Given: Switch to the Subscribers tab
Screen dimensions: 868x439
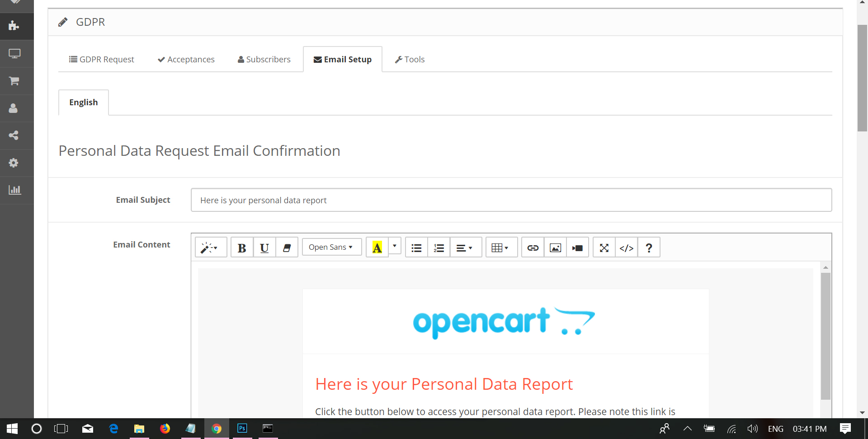Looking at the screenshot, I should tap(264, 59).
